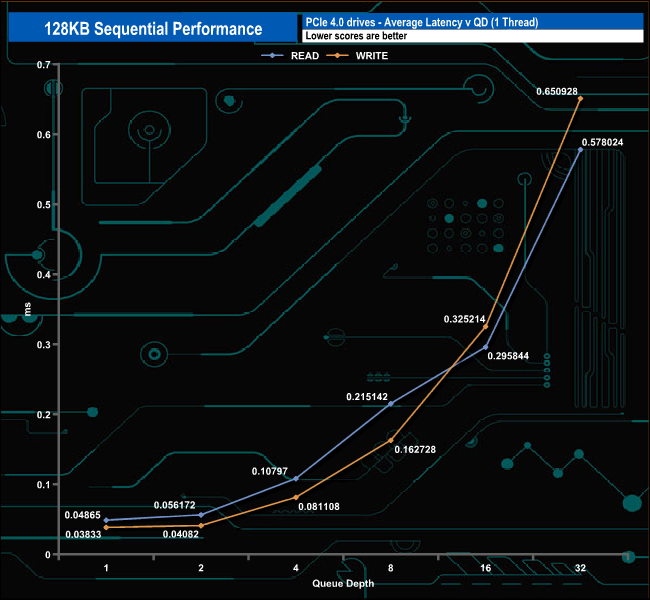This screenshot has width=650, height=600.
Task: Click the WRITE legend orange line marker
Action: coord(338,56)
